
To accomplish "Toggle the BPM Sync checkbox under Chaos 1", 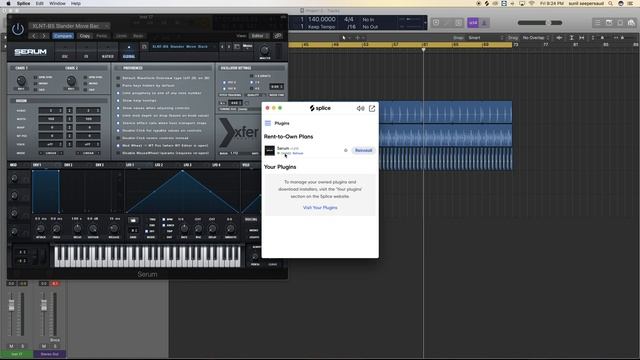I will coord(36,77).
